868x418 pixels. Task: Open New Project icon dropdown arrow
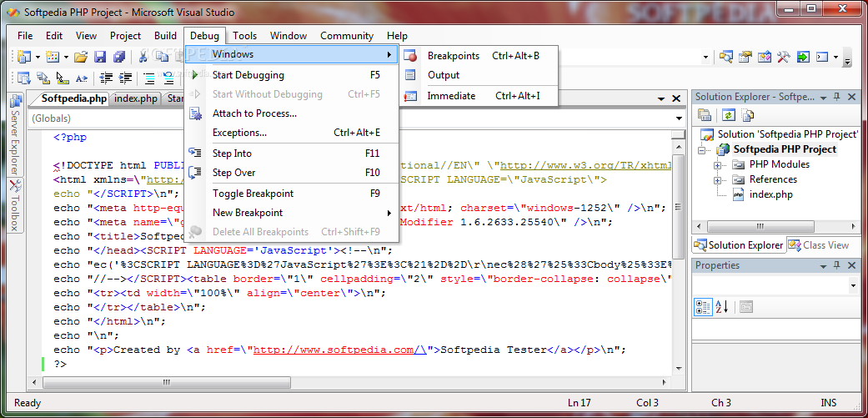38,57
